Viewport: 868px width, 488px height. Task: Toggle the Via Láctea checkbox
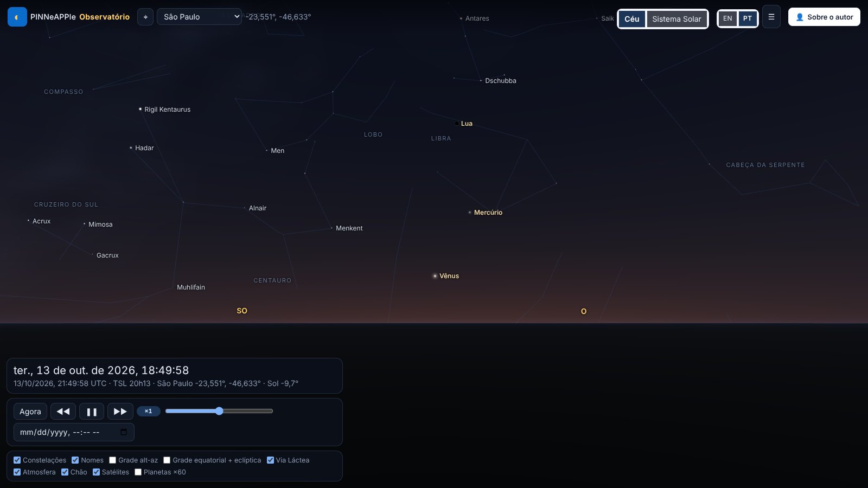point(270,460)
